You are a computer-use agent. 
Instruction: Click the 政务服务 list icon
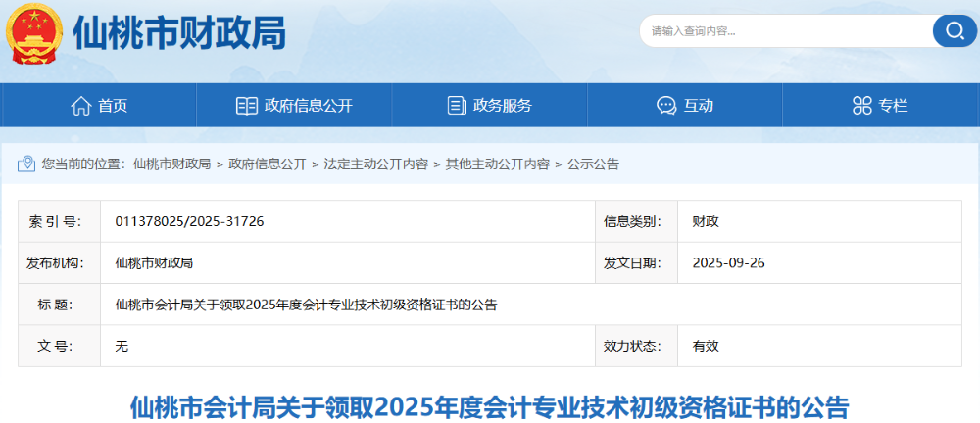(x=456, y=106)
